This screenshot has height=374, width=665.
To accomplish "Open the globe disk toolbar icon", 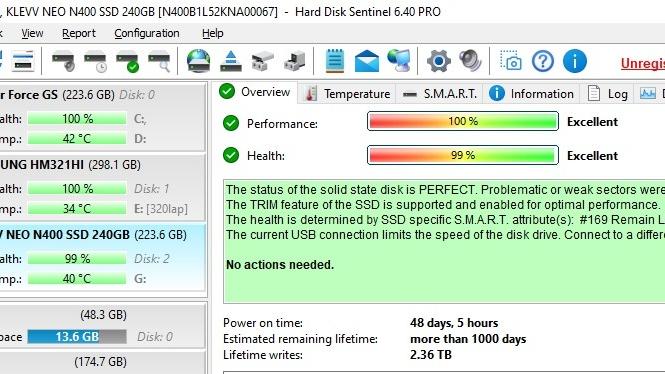I will 198,61.
